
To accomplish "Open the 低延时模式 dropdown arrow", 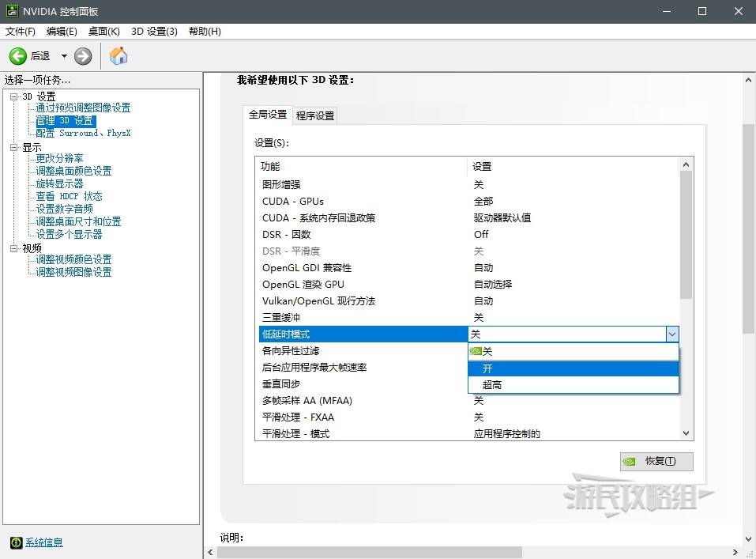I will 671,334.
